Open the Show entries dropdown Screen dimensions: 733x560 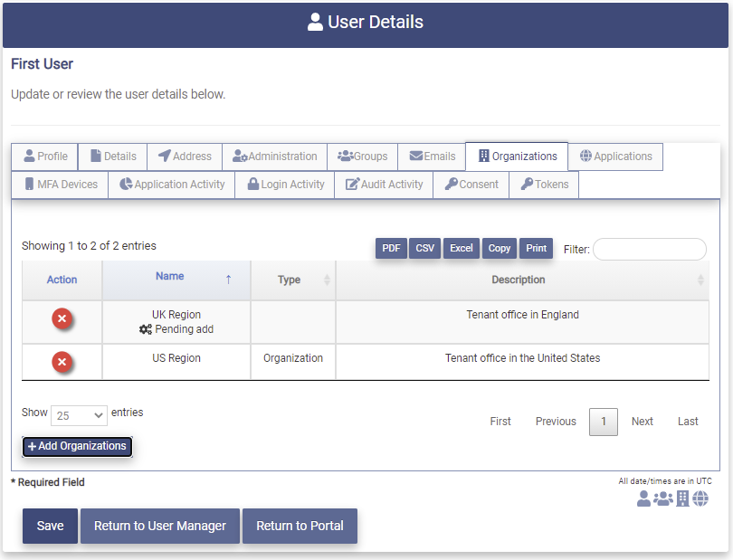click(79, 415)
